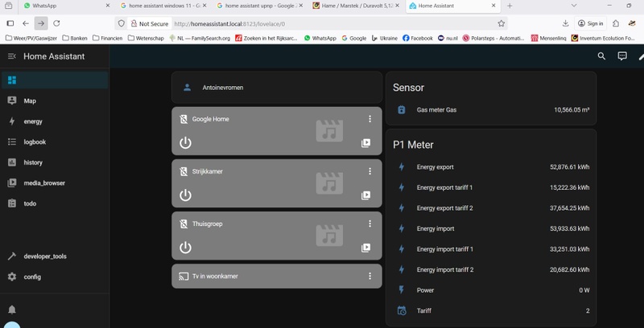Image resolution: width=644 pixels, height=328 pixels.
Task: Open Gas meter Gas sensor entity
Action: [x=491, y=110]
